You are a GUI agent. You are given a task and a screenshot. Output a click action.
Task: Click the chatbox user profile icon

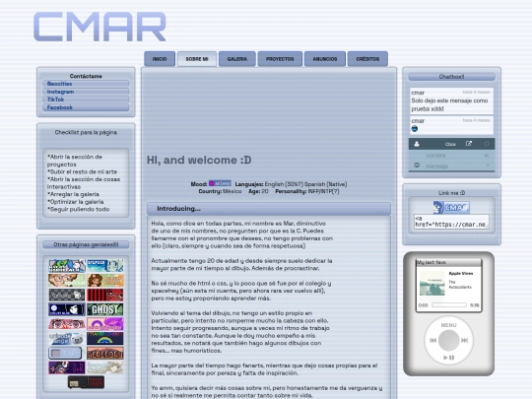[417, 144]
